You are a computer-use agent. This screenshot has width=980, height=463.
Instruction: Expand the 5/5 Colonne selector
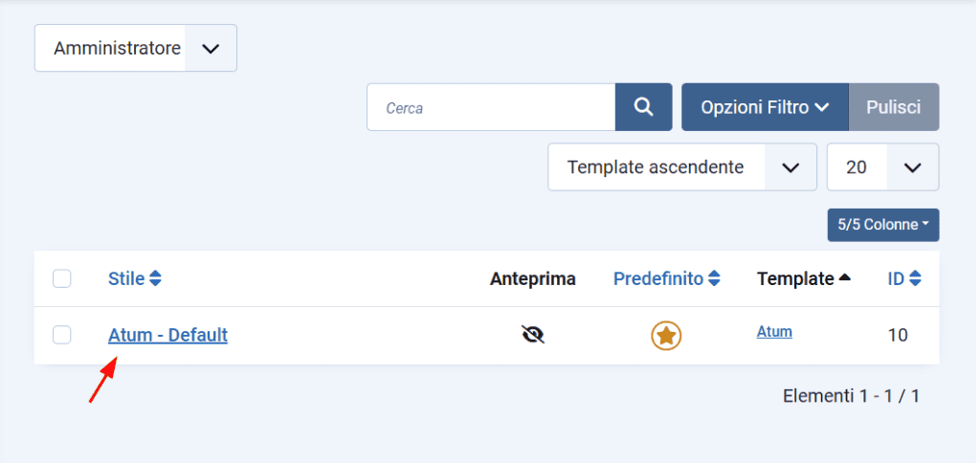[x=882, y=225]
